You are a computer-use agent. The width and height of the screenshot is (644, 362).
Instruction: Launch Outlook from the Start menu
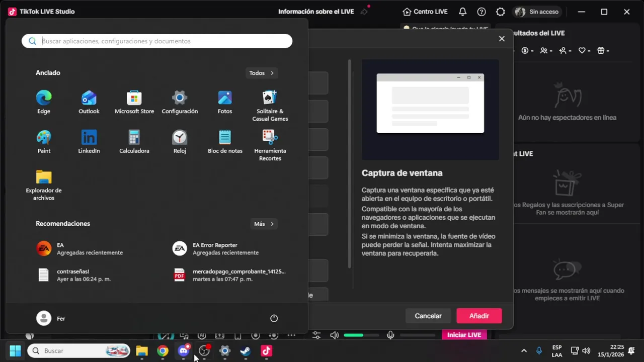[x=89, y=102]
